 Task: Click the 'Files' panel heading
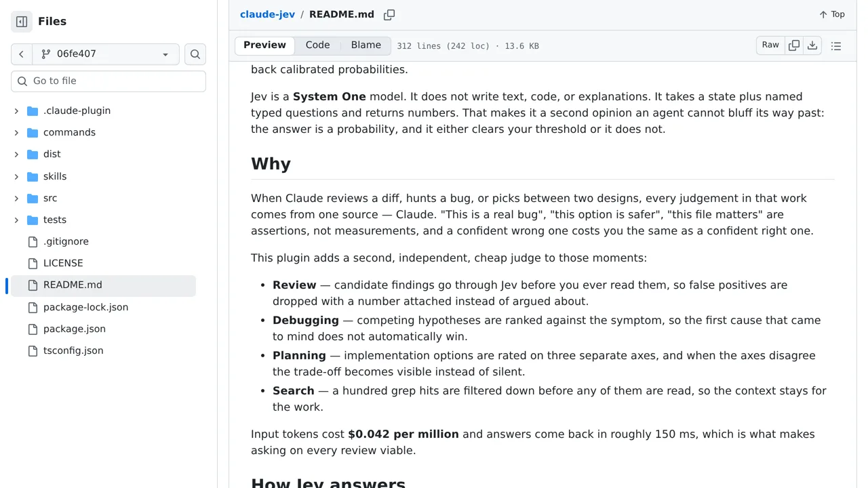[x=52, y=22]
